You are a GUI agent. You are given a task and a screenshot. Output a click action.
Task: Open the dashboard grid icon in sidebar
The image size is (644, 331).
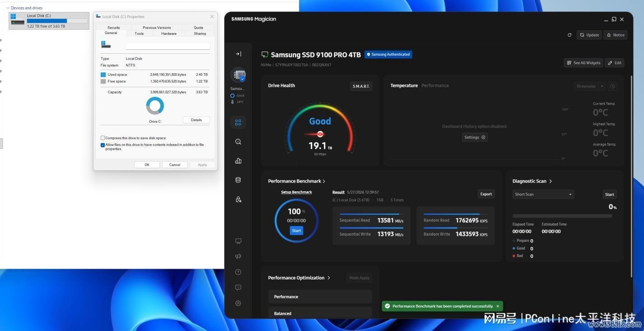[238, 122]
